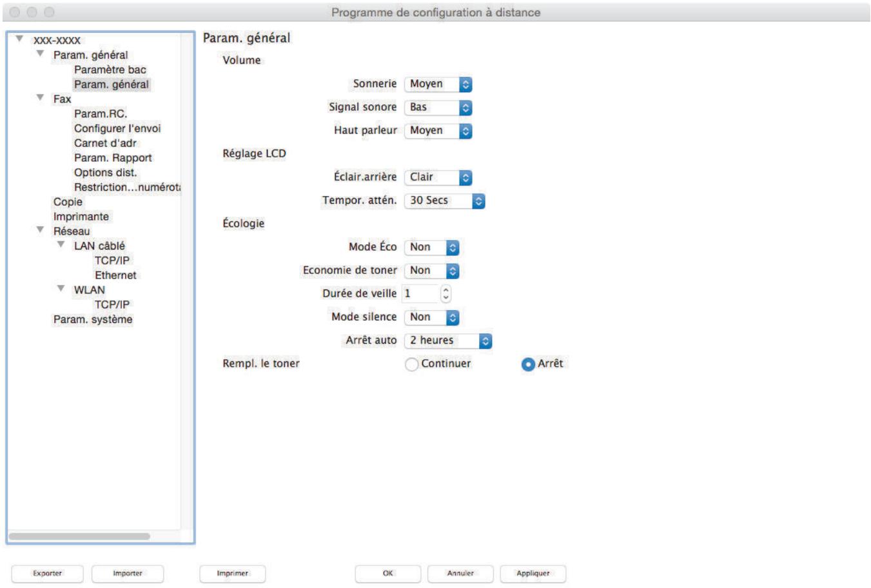871x588 pixels.
Task: Select Imprimante in the tree
Action: (x=81, y=217)
